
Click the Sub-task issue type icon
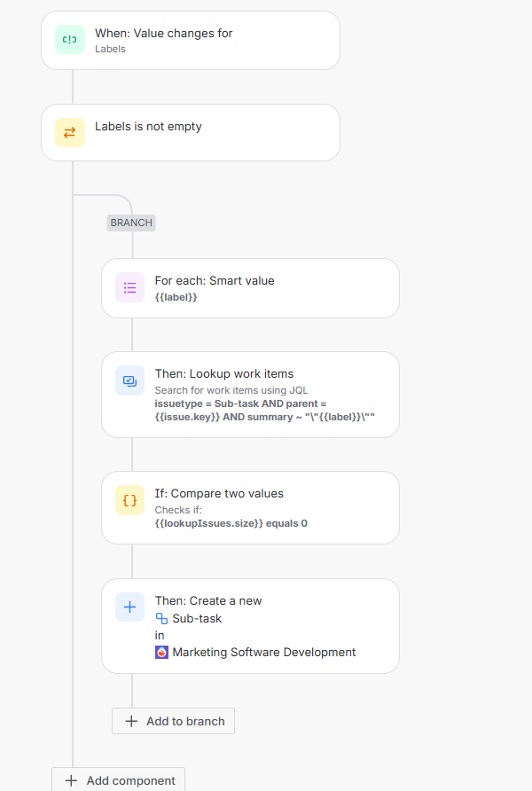(x=162, y=618)
